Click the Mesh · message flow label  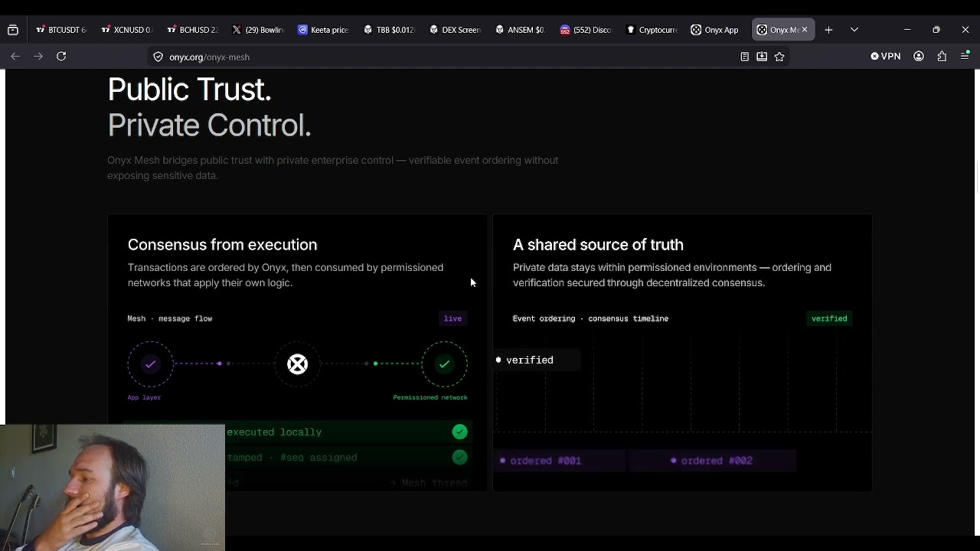(x=170, y=318)
